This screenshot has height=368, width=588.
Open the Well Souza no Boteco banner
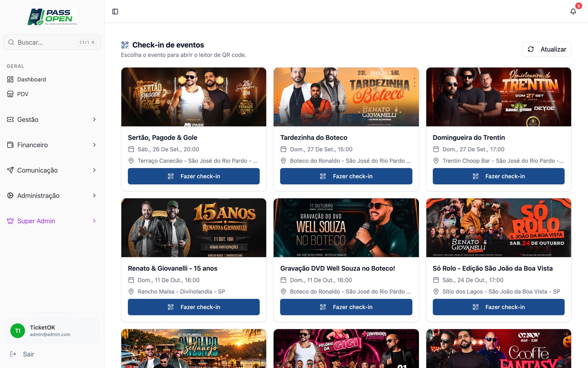346,228
